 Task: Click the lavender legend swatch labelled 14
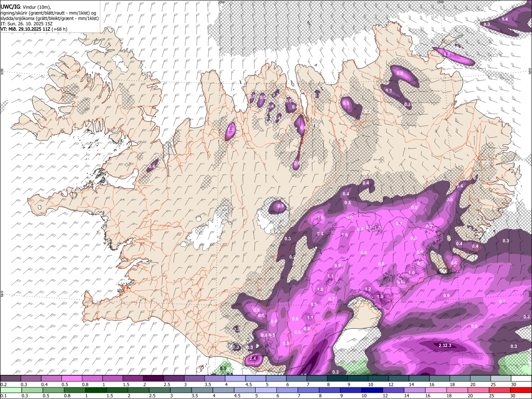coord(415,390)
